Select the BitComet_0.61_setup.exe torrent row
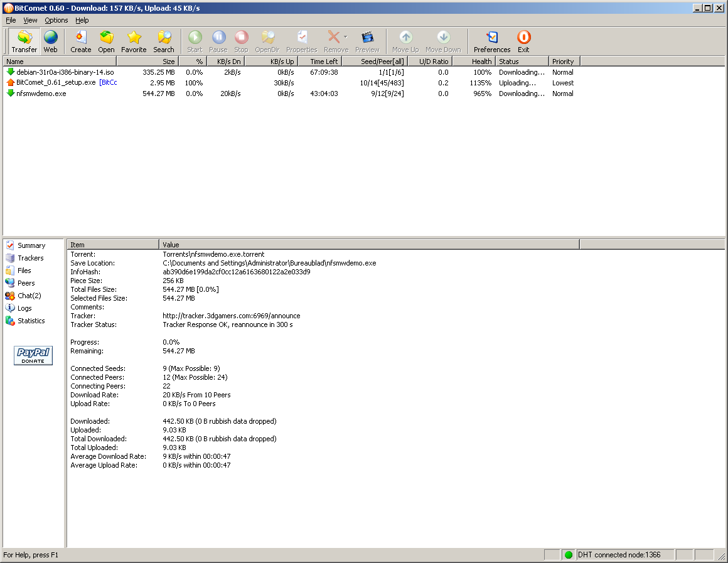The width and height of the screenshot is (728, 563). coord(291,83)
